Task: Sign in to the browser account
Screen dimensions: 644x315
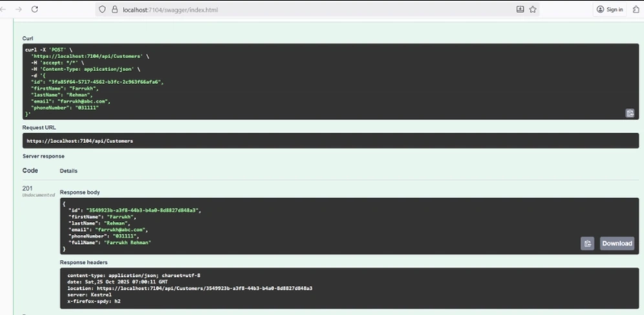Action: [x=610, y=10]
